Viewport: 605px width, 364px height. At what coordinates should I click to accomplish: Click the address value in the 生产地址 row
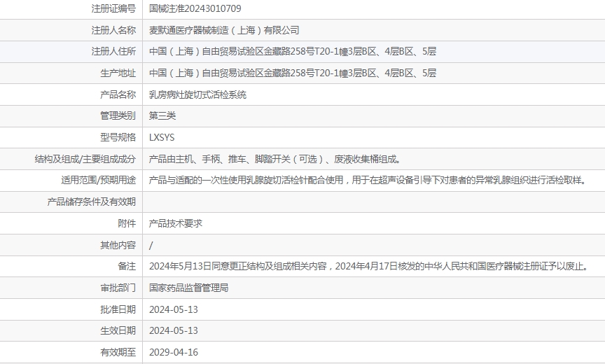click(x=293, y=73)
